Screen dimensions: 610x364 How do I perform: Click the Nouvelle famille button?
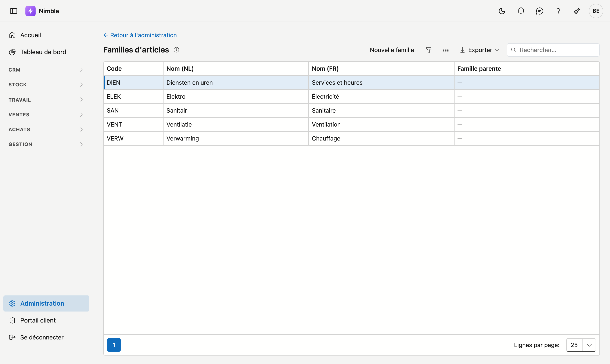pyautogui.click(x=388, y=50)
